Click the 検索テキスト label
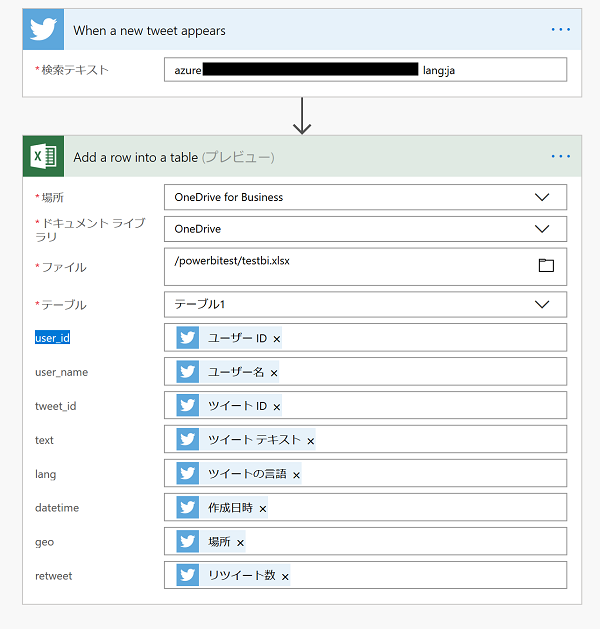Viewport: 600px width, 629px height. pos(75,70)
